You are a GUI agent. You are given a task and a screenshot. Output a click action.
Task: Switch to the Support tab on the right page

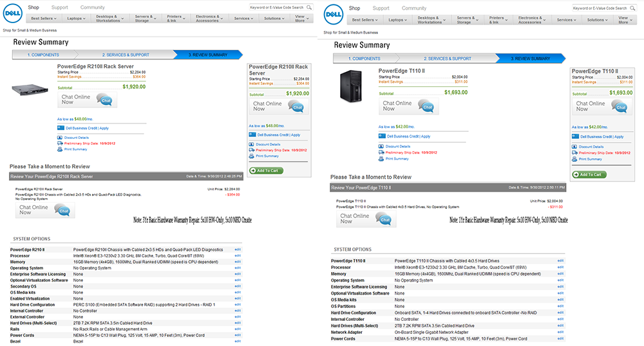click(x=381, y=8)
